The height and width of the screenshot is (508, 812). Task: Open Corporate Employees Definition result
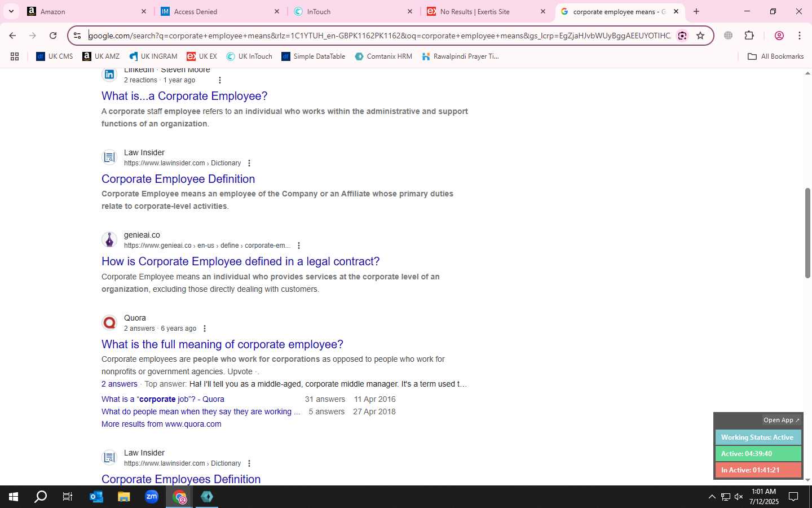pyautogui.click(x=181, y=479)
